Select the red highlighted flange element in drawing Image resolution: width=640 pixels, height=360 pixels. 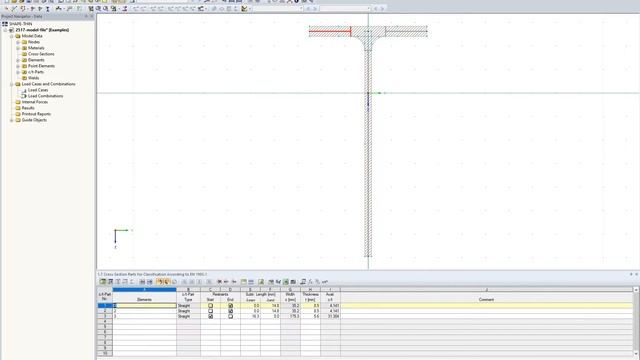point(330,31)
